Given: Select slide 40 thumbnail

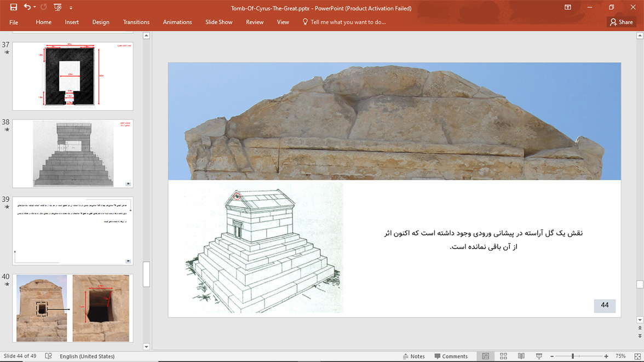Looking at the screenshot, I should pyautogui.click(x=73, y=308).
